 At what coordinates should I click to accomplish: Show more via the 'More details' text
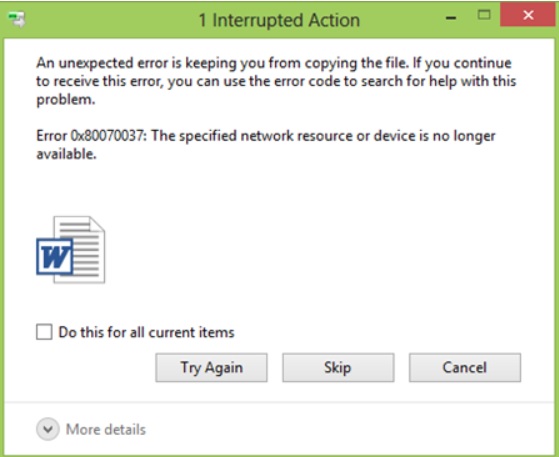tap(106, 429)
